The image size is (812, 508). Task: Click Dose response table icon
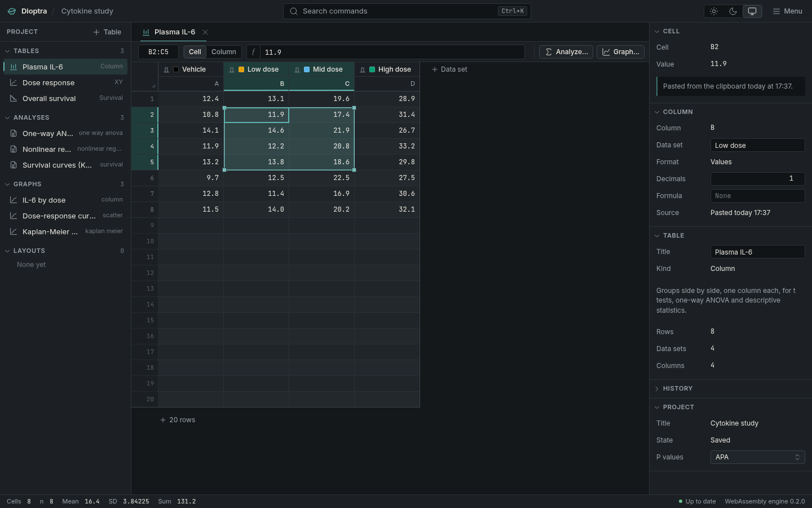point(14,82)
